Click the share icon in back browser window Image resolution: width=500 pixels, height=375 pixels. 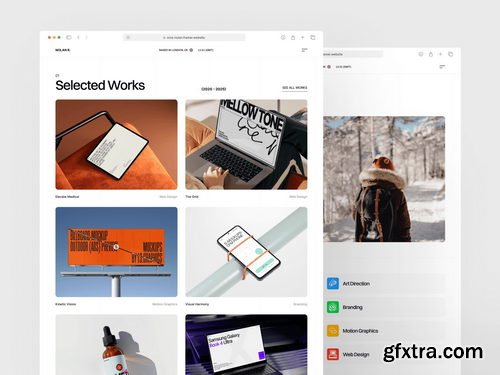(431, 54)
